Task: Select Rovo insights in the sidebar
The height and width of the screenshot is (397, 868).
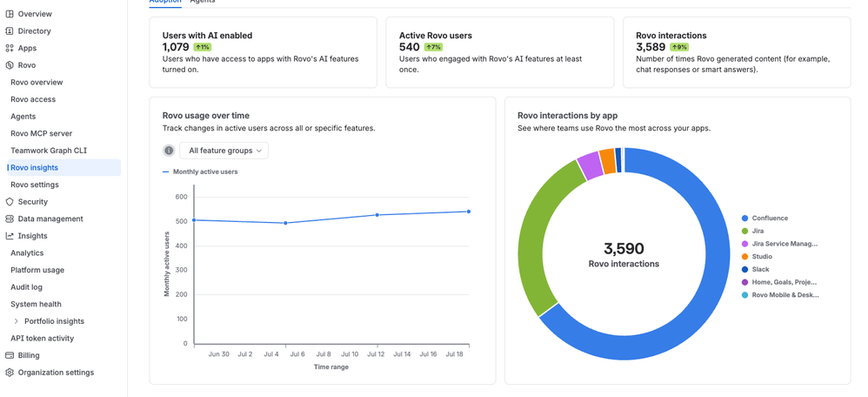Action: tap(63, 168)
